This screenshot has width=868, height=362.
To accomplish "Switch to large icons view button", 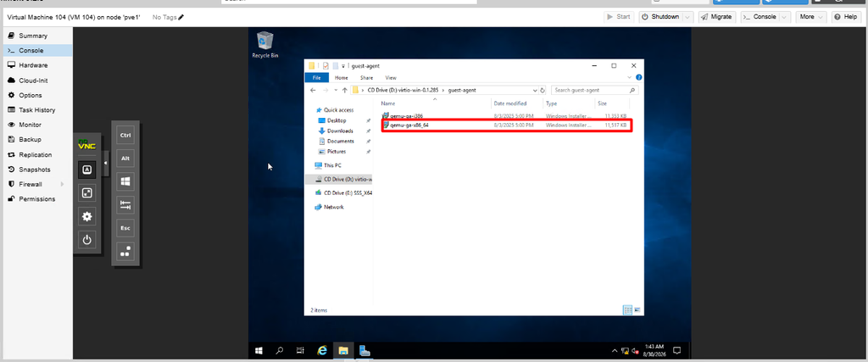I will [637, 310].
